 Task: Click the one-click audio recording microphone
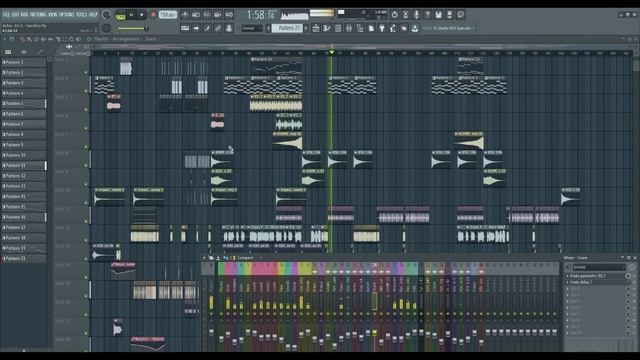click(417, 15)
